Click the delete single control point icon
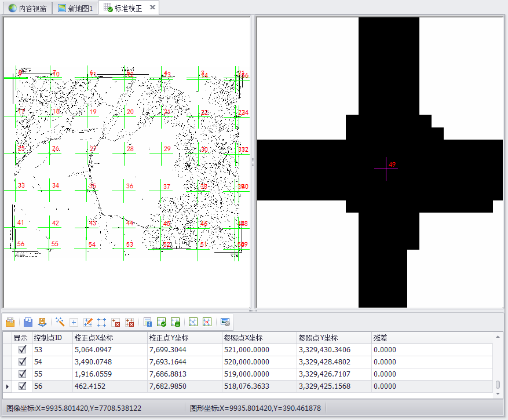 (x=116, y=322)
